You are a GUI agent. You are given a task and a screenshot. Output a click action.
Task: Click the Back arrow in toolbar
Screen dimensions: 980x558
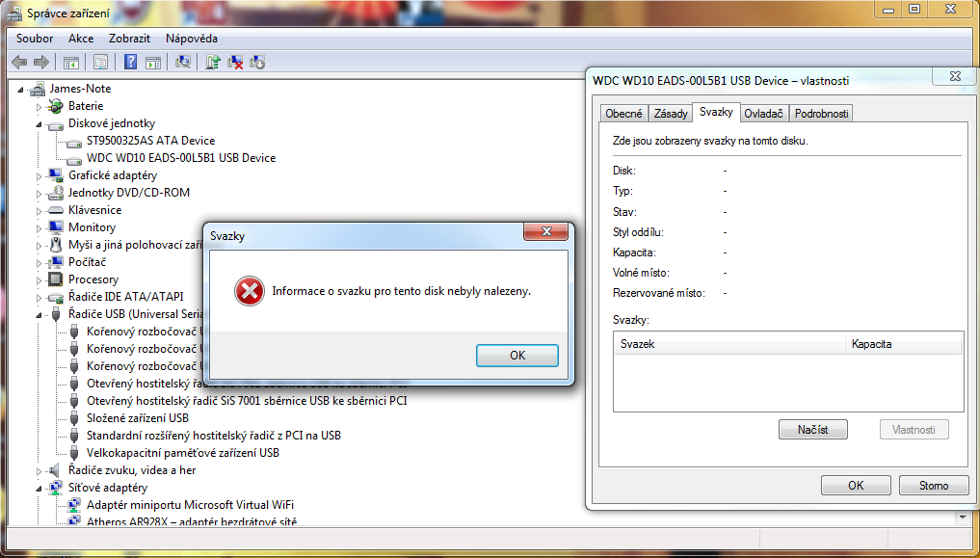pos(20,62)
